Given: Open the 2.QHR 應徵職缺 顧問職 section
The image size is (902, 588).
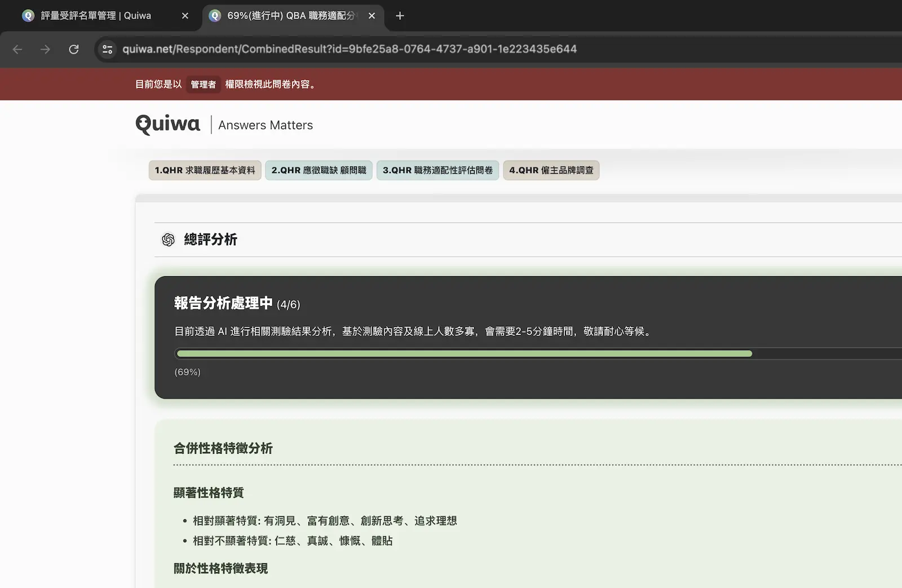Looking at the screenshot, I should 319,170.
